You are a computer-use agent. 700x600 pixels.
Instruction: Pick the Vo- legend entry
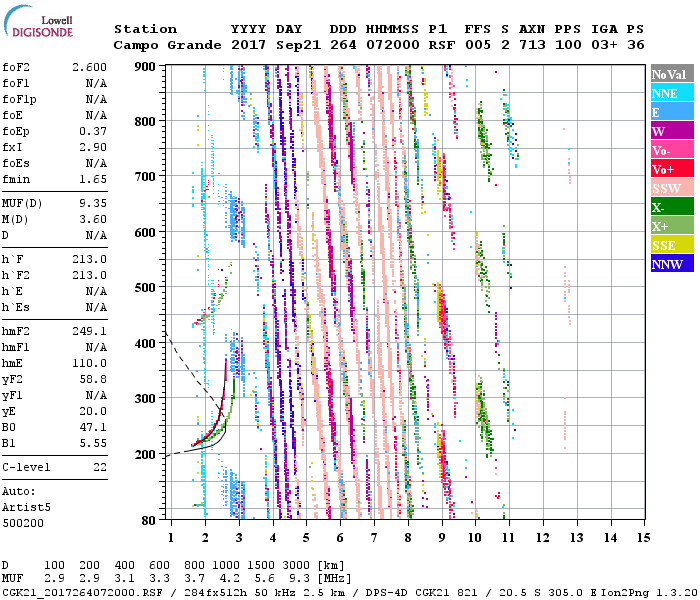[668, 151]
